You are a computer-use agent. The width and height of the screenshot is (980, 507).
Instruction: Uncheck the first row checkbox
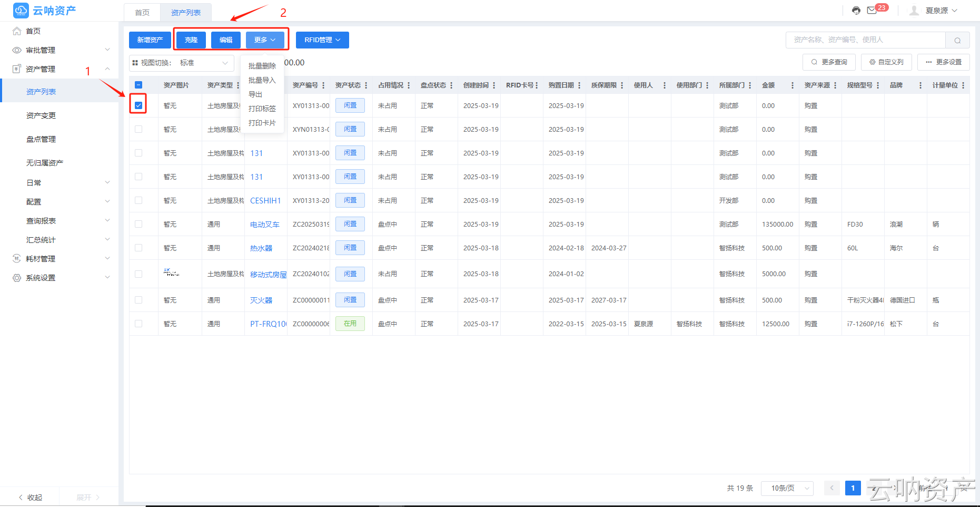(138, 105)
